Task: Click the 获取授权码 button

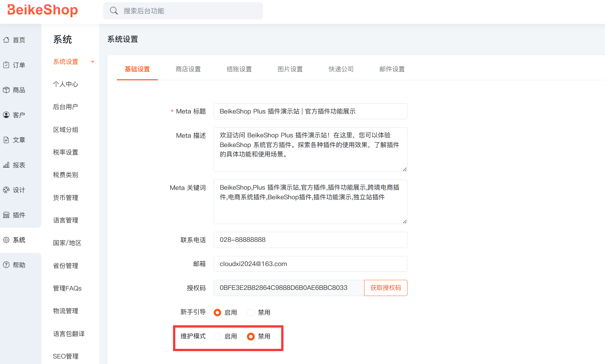Action: point(385,288)
